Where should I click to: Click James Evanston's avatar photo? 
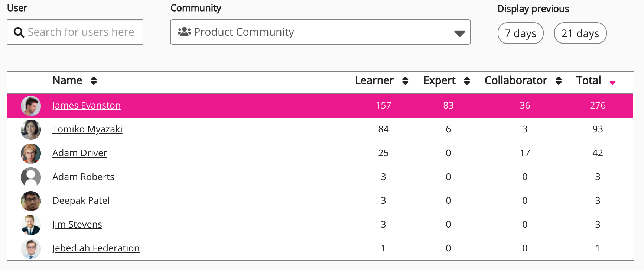(31, 106)
